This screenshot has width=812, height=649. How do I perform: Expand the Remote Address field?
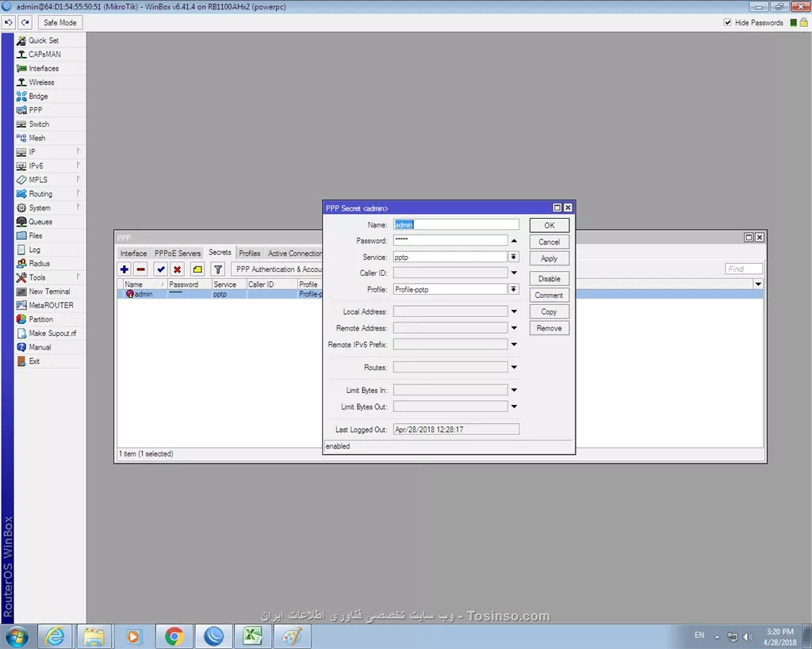click(x=514, y=328)
